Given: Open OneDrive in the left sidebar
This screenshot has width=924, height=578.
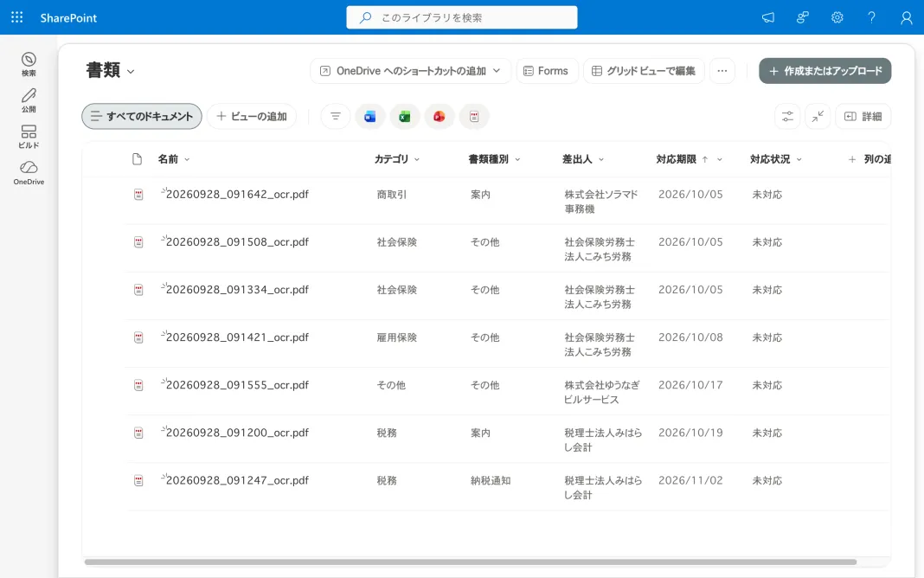Looking at the screenshot, I should 29,173.
